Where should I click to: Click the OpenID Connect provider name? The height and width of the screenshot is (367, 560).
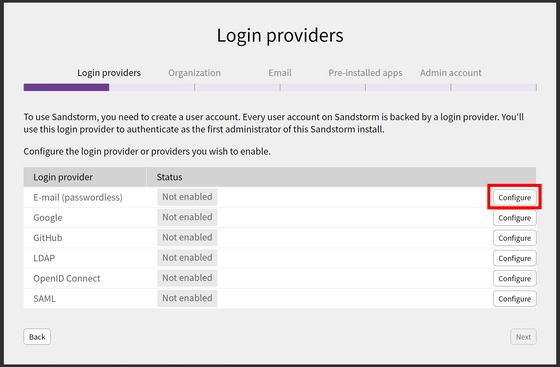point(67,278)
